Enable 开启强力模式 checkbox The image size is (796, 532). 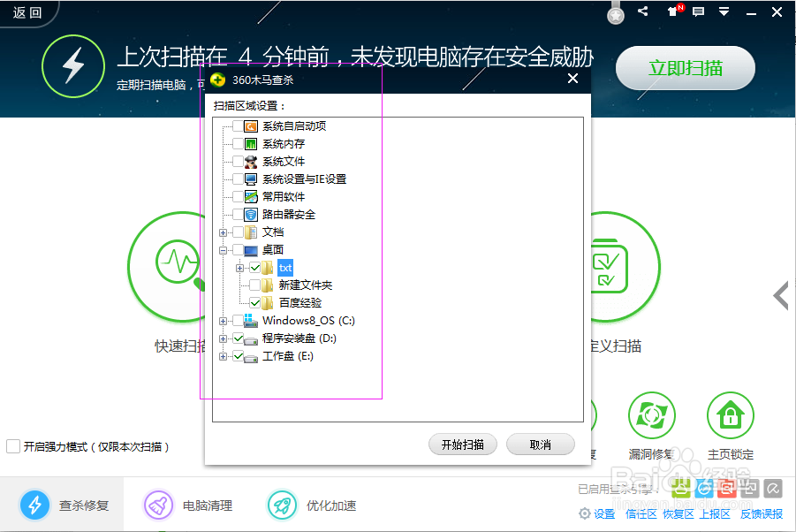point(13,446)
